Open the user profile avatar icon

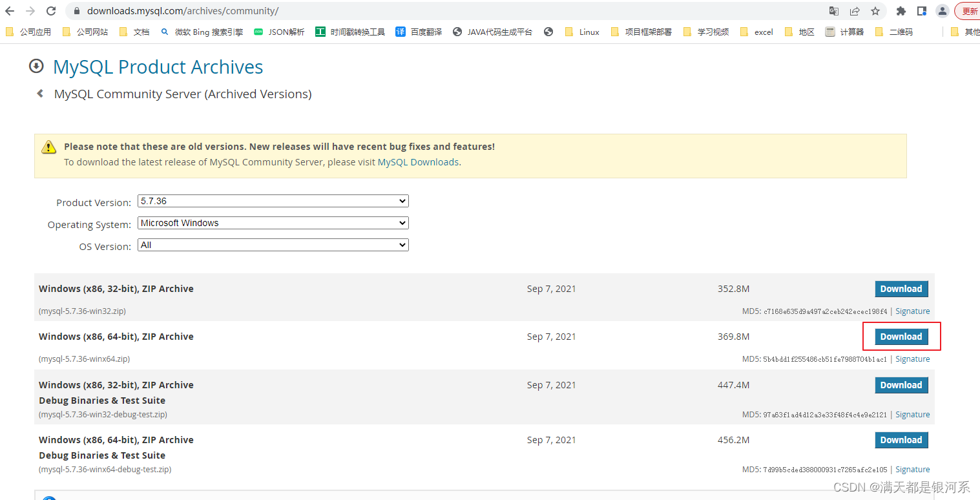tap(943, 11)
